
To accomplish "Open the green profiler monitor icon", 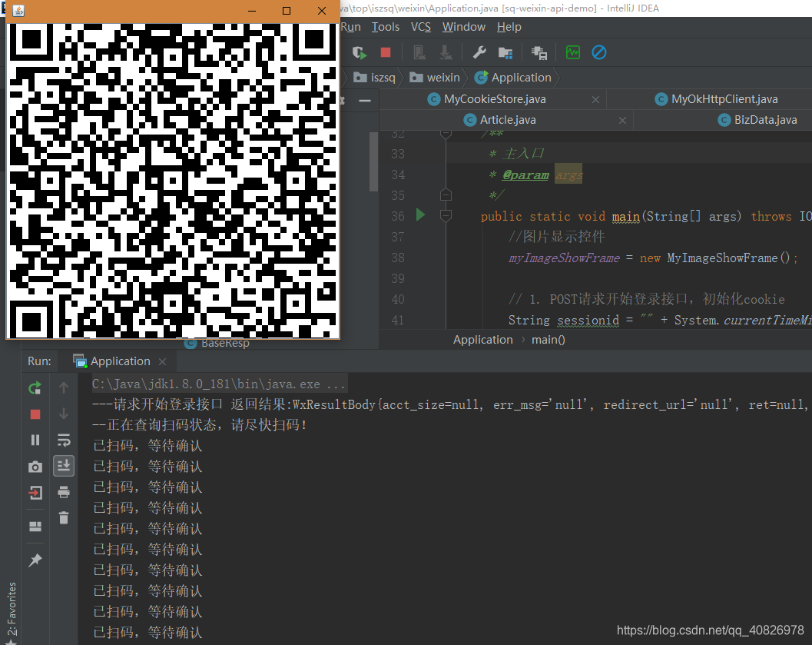I will [573, 52].
